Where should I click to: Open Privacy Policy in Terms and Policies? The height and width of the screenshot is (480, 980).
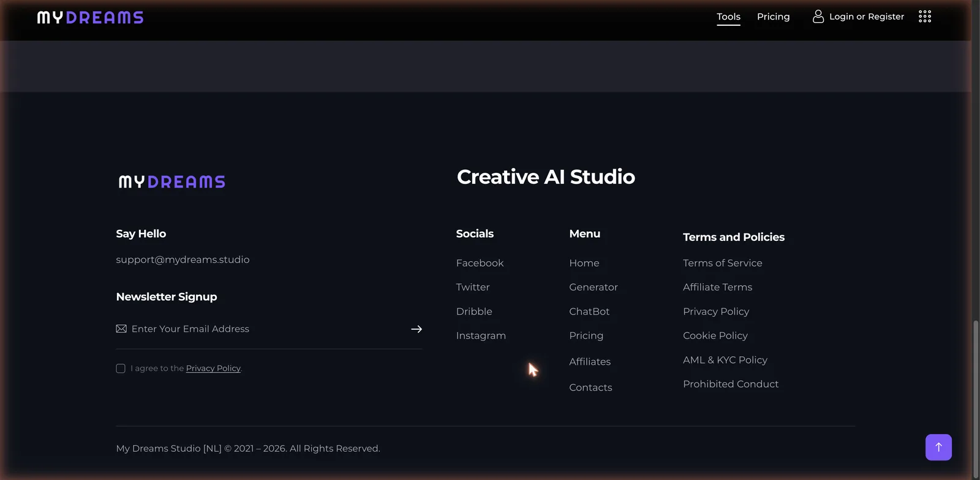pyautogui.click(x=716, y=311)
